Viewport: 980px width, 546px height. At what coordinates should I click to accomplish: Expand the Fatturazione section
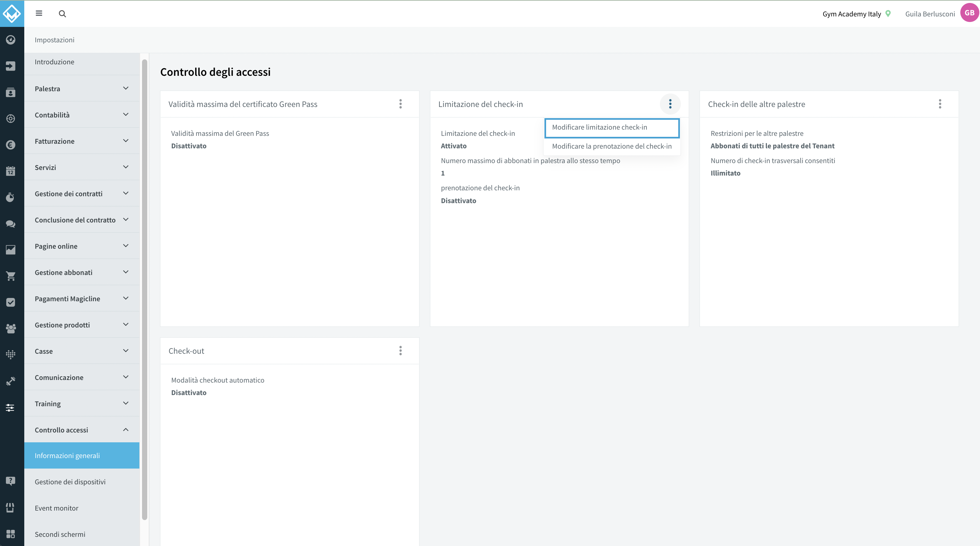tap(82, 141)
